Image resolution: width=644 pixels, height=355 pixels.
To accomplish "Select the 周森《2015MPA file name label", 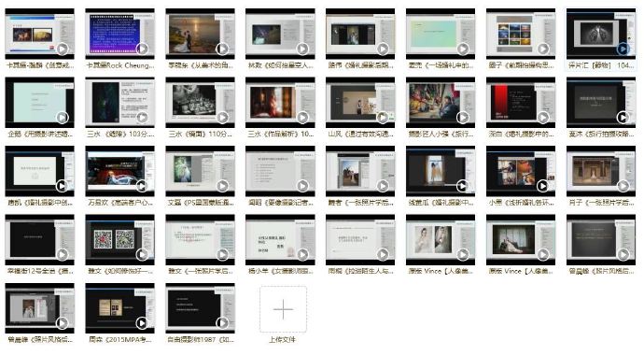I will coord(120,339).
